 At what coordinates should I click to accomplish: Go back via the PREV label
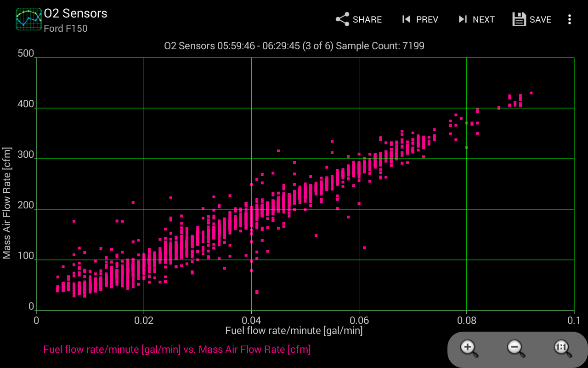point(427,20)
